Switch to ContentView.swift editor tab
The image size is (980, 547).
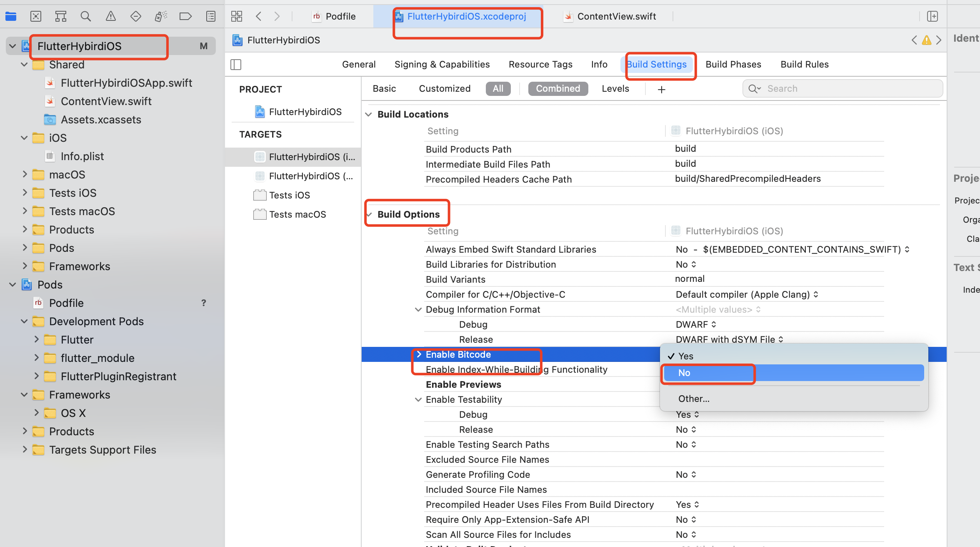coord(610,16)
